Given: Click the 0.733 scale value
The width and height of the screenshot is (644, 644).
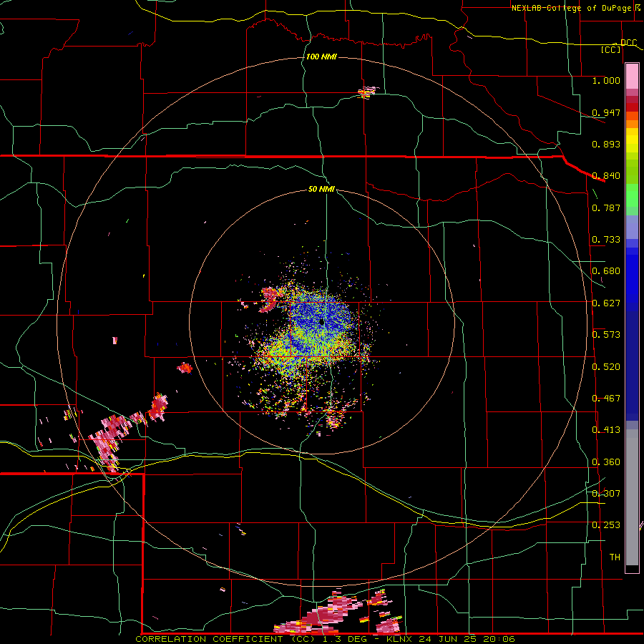Looking at the screenshot, I should pyautogui.click(x=606, y=240).
